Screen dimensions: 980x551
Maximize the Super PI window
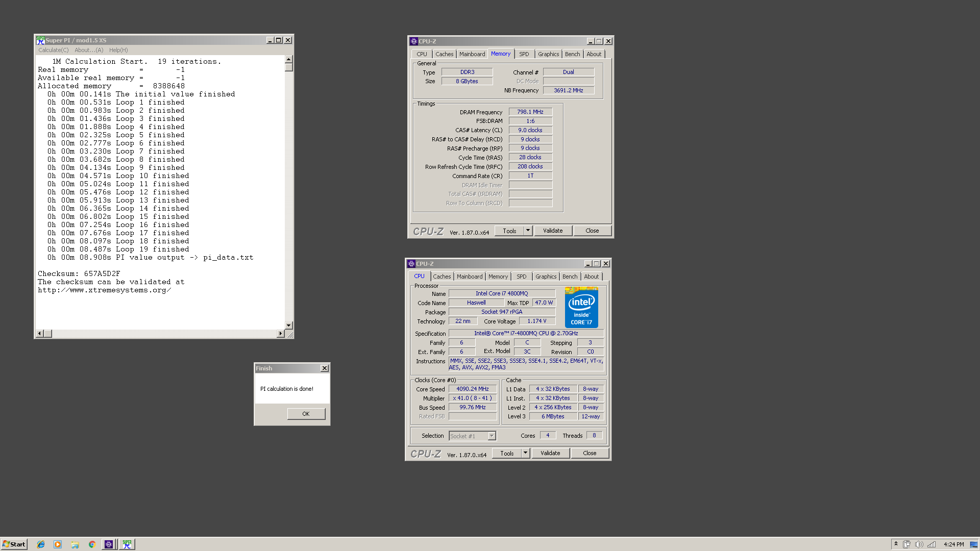point(279,40)
